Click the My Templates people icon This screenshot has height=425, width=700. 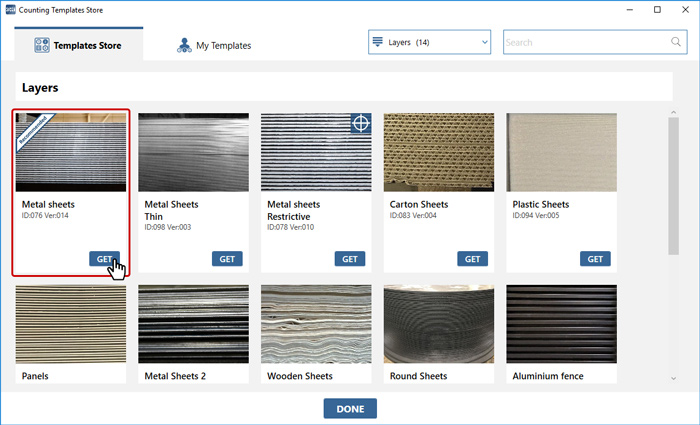(x=184, y=45)
